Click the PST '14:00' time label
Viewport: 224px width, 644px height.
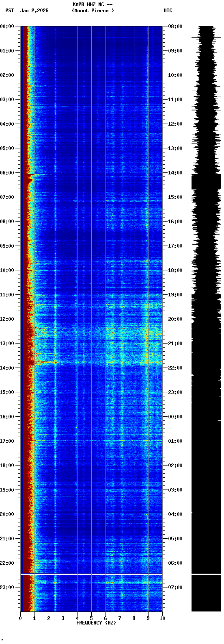click(x=7, y=368)
